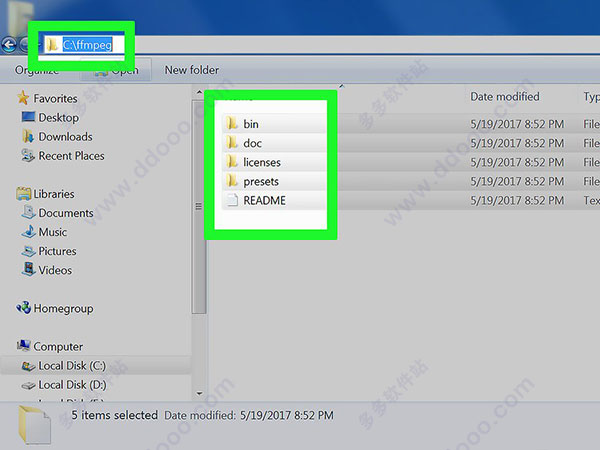Click the Back navigation arrow

9,45
